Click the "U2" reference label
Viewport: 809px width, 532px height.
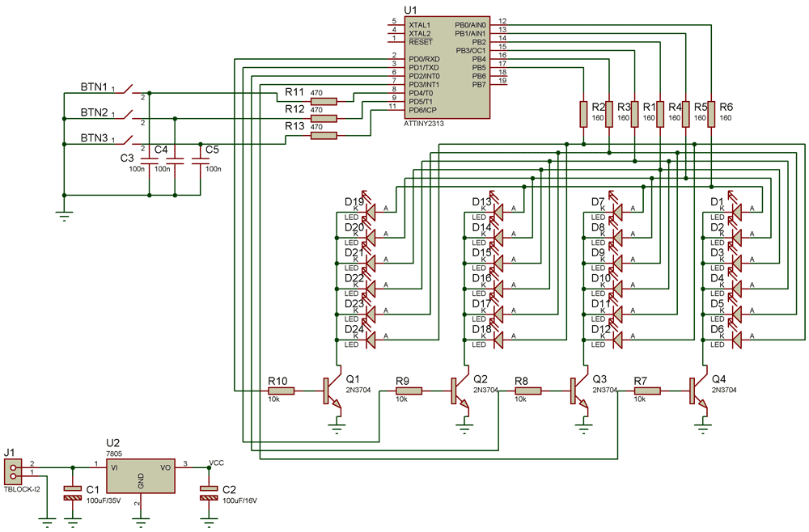[x=113, y=443]
